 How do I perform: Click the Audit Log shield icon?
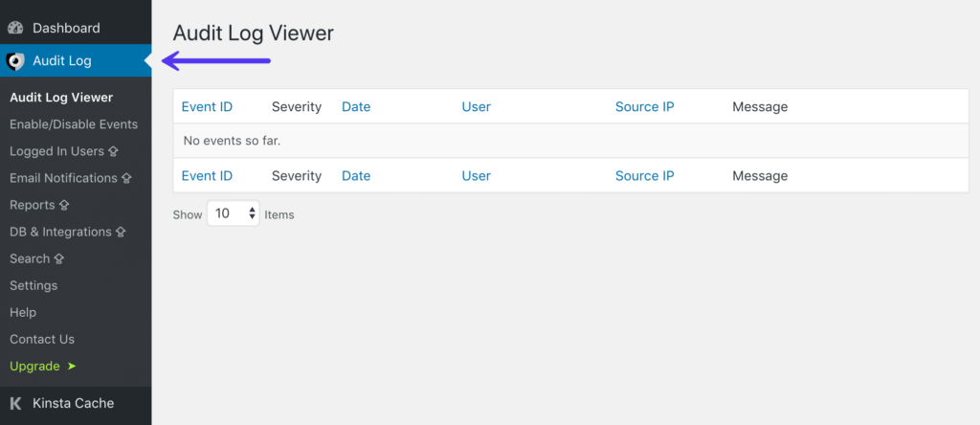15,61
